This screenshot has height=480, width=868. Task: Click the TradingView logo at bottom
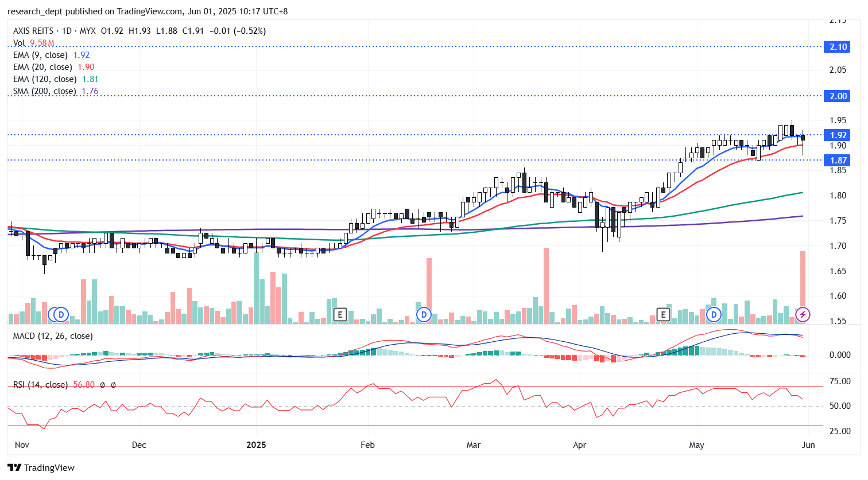click(41, 467)
